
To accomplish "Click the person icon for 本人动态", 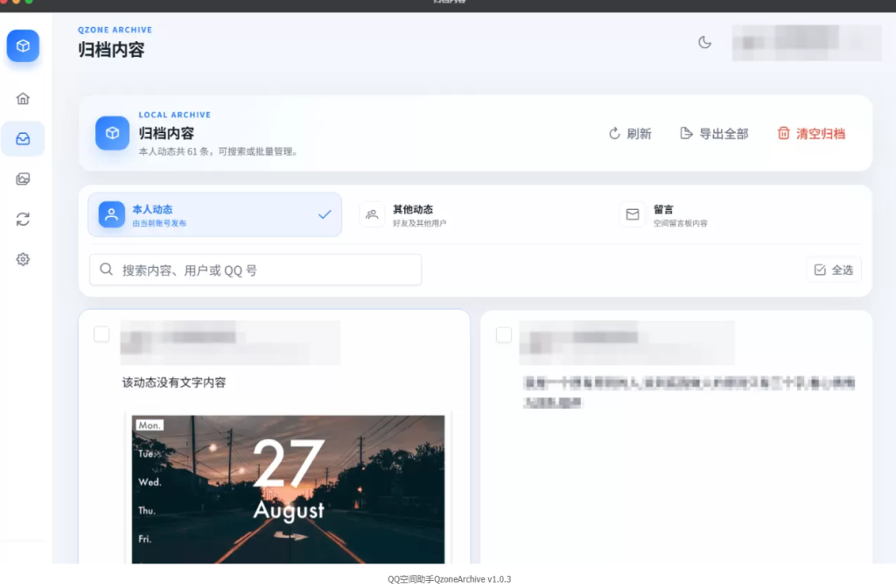I will coord(111,215).
